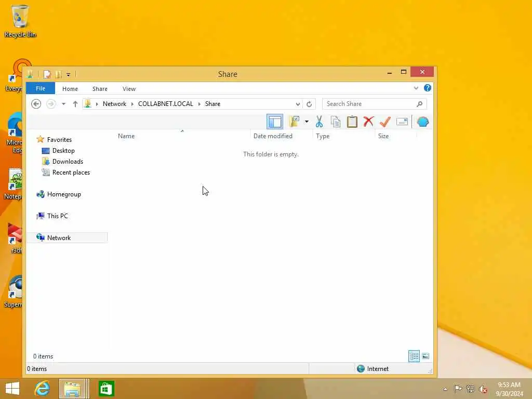Click the orange checkmark icon

tap(385, 122)
